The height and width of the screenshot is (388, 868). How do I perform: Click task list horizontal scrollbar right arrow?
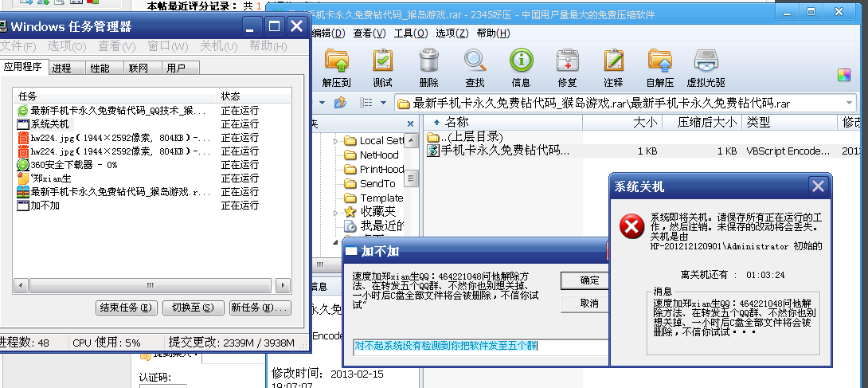click(283, 285)
